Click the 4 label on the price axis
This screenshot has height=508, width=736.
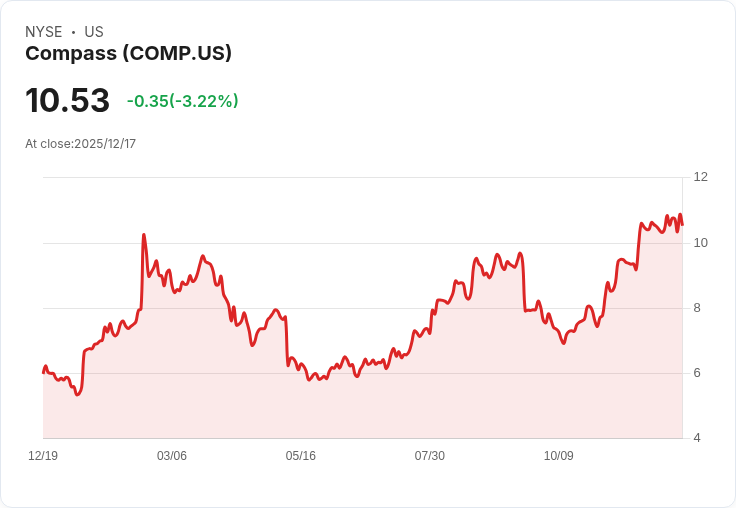tap(697, 438)
